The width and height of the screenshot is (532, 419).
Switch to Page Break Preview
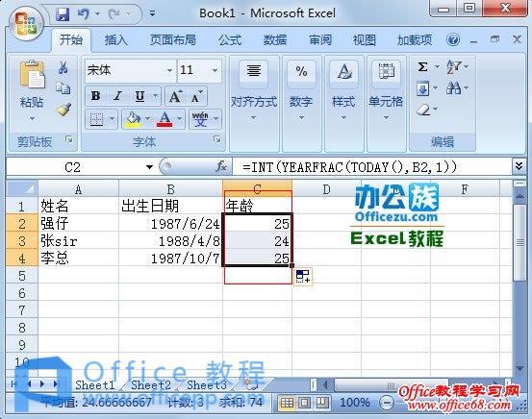click(x=321, y=403)
